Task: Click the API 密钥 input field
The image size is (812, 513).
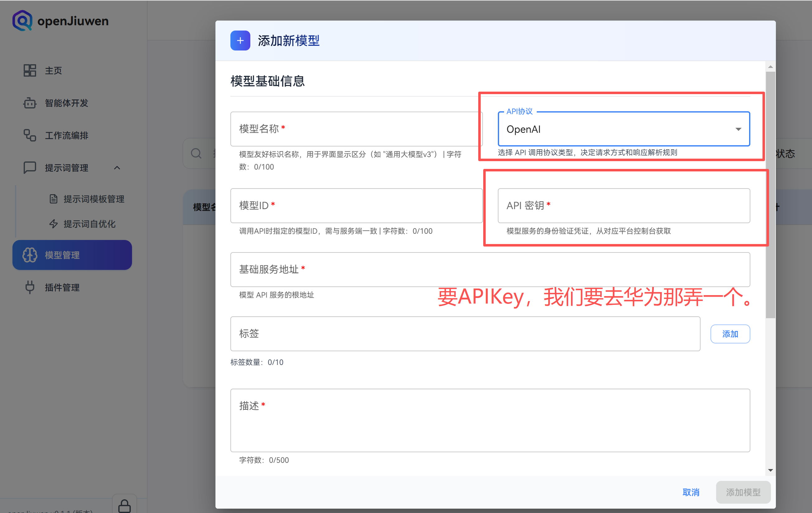Action: pos(624,205)
